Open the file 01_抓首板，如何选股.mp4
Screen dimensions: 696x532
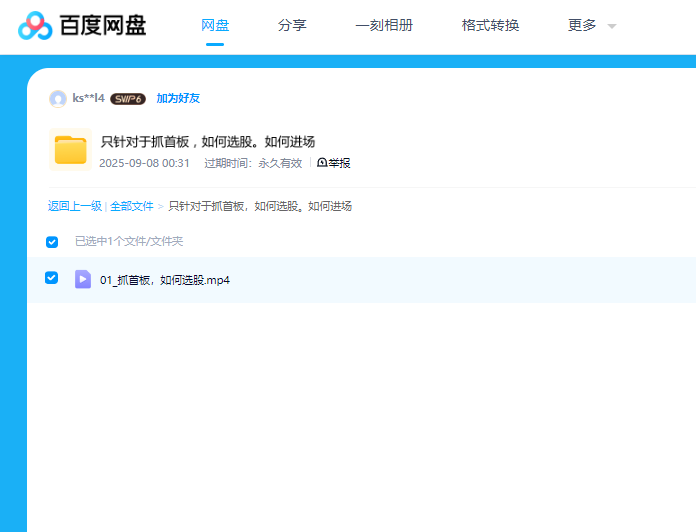click(165, 280)
